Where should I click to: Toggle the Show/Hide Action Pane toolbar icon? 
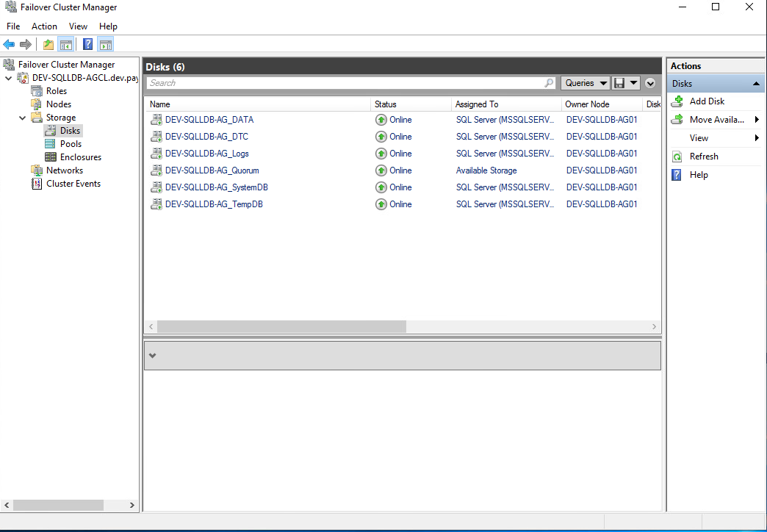tap(105, 45)
